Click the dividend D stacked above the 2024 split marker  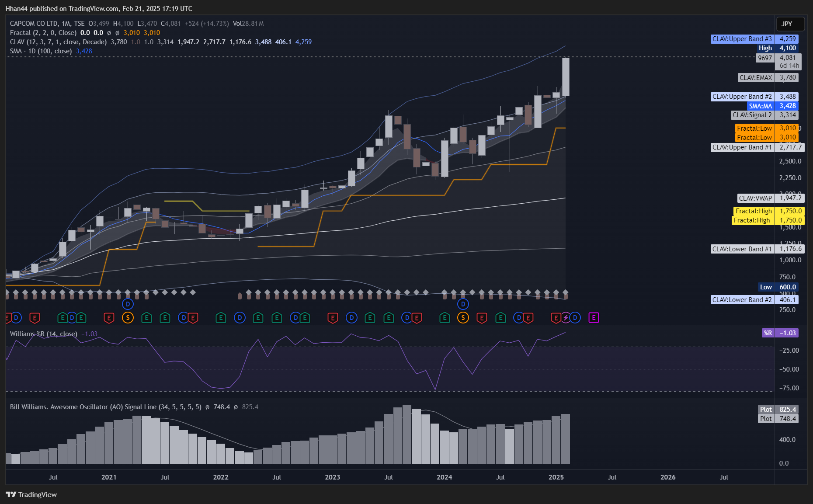point(463,304)
